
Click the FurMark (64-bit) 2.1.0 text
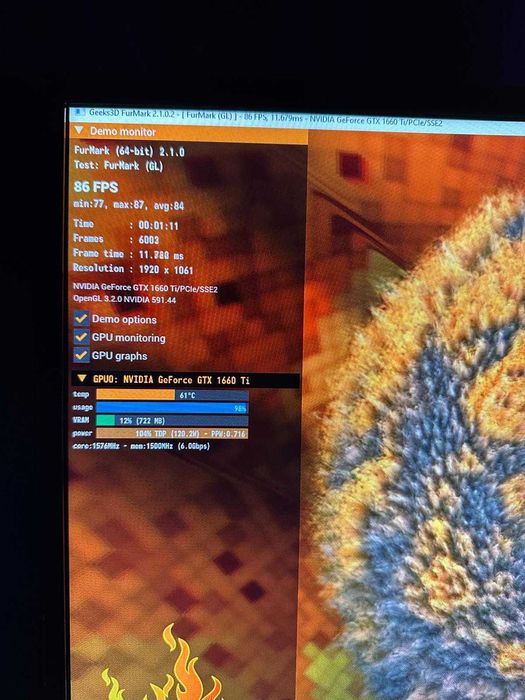tap(129, 151)
